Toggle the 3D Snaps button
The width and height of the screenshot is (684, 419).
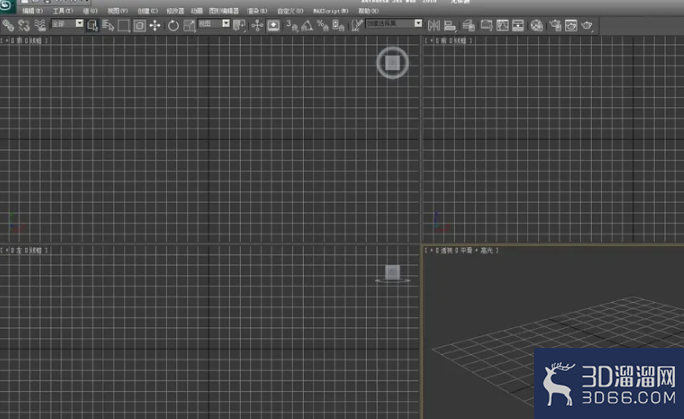[291, 25]
